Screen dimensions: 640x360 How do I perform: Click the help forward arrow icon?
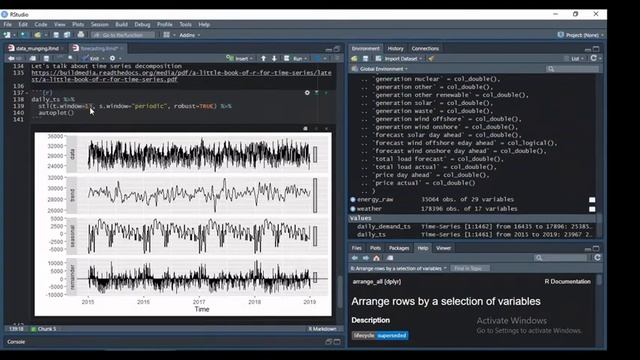[366, 258]
